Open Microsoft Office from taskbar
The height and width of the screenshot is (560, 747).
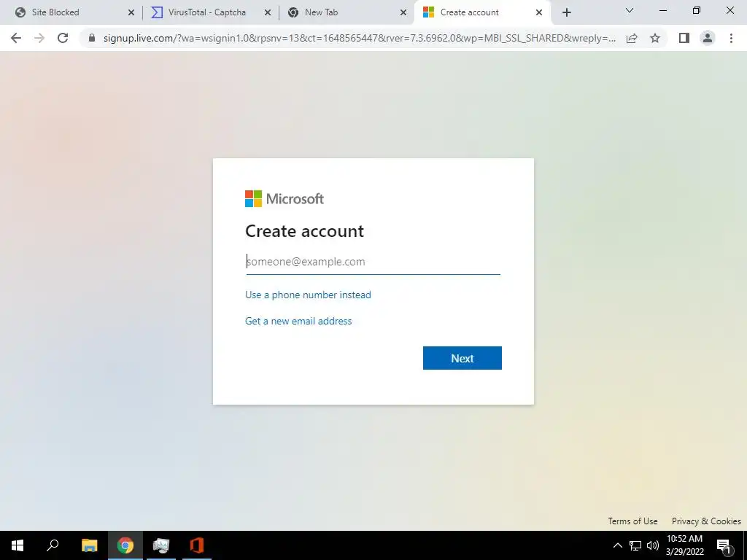pos(197,545)
